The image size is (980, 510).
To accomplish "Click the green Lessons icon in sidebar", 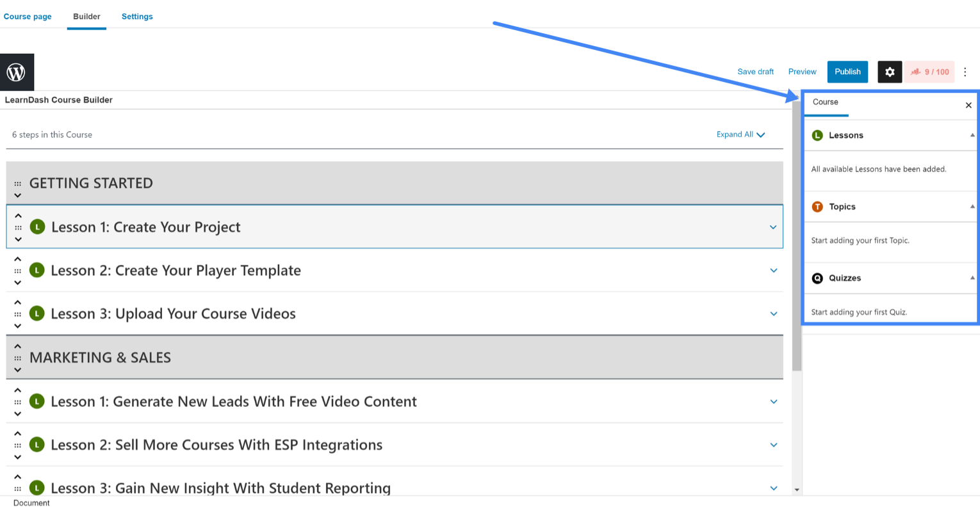I will click(x=817, y=135).
